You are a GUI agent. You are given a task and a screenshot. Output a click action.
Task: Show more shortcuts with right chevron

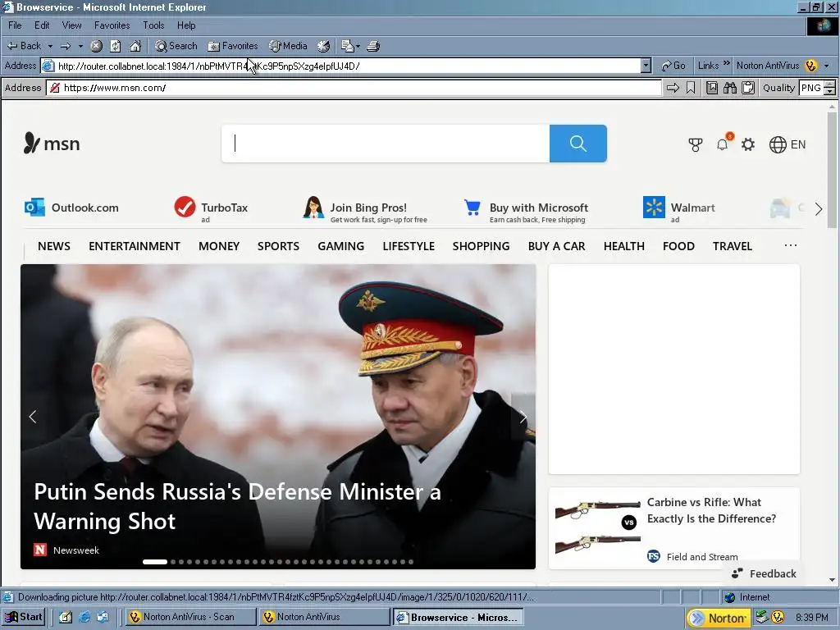[819, 209]
